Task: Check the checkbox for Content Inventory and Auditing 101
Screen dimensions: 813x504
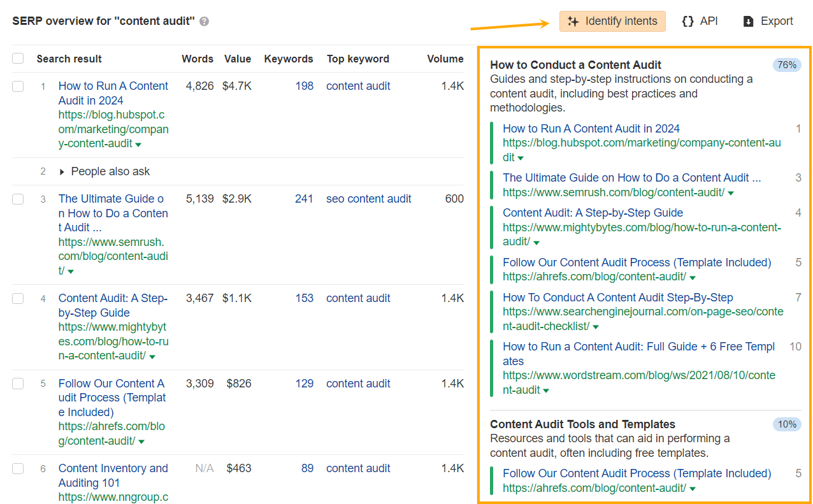Action: pyautogui.click(x=18, y=468)
